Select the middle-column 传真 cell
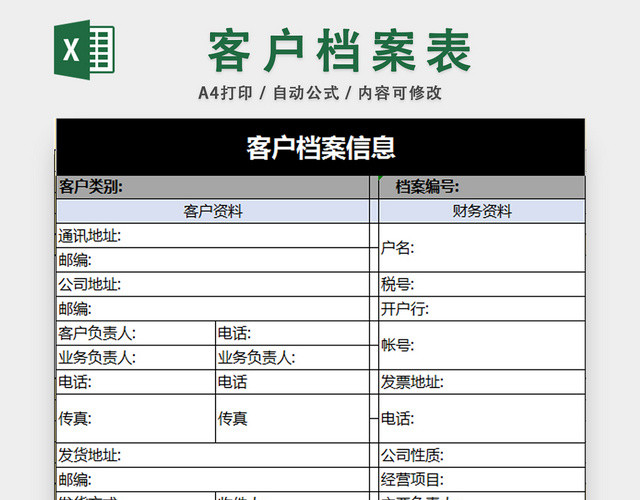The image size is (640, 500). coord(292,418)
